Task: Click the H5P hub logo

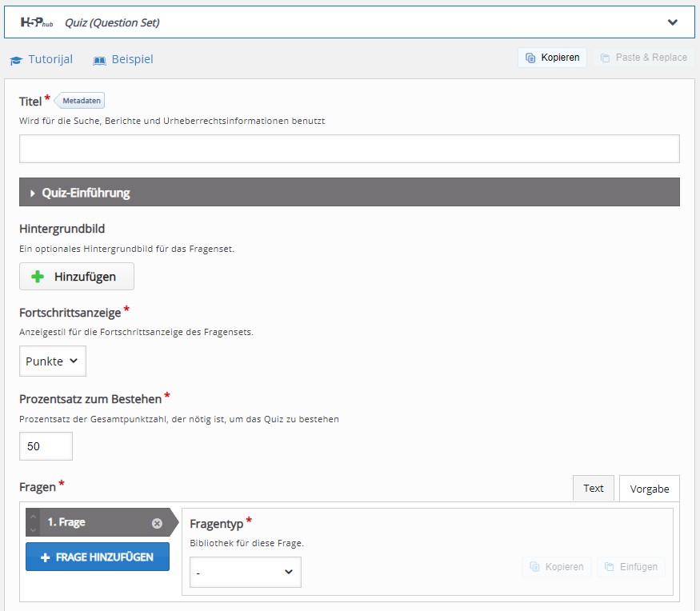Action: (37, 22)
